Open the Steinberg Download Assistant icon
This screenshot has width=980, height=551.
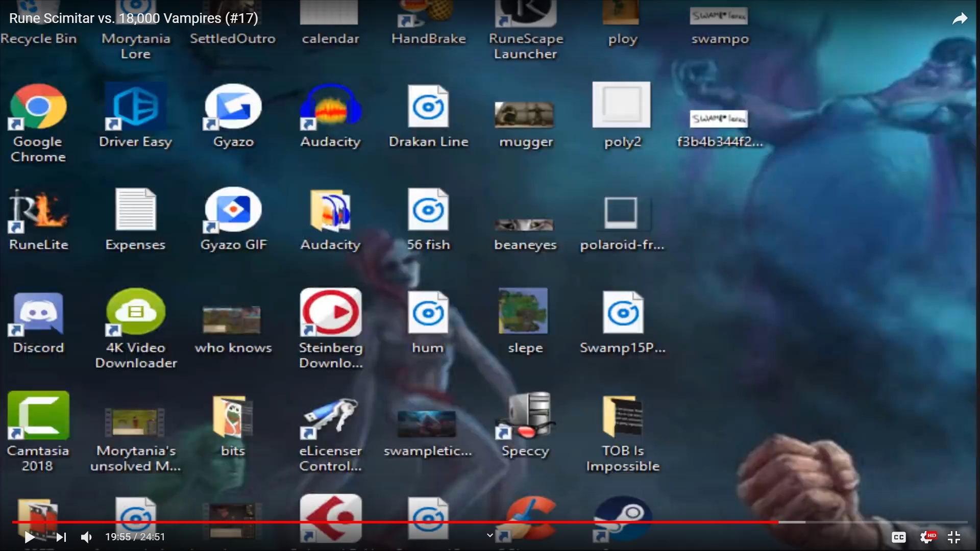click(x=331, y=312)
